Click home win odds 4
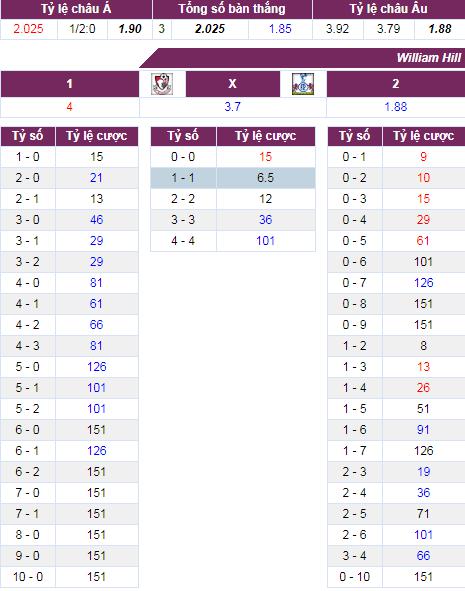The width and height of the screenshot is (465, 591). click(x=69, y=107)
